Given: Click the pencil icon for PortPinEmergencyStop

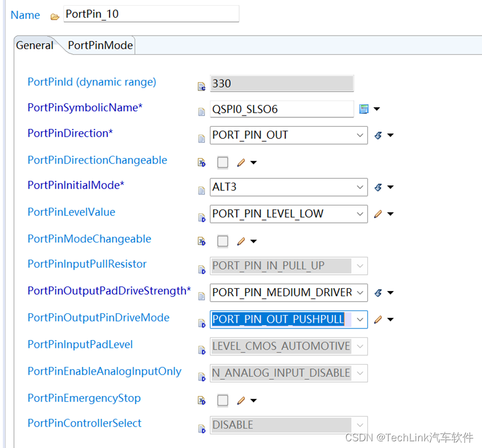Looking at the screenshot, I should pyautogui.click(x=241, y=401).
